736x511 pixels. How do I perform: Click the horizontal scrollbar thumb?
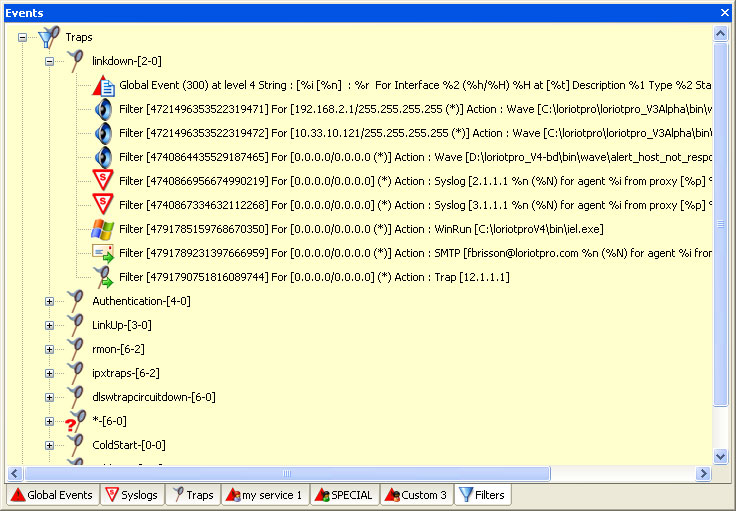tap(287, 473)
